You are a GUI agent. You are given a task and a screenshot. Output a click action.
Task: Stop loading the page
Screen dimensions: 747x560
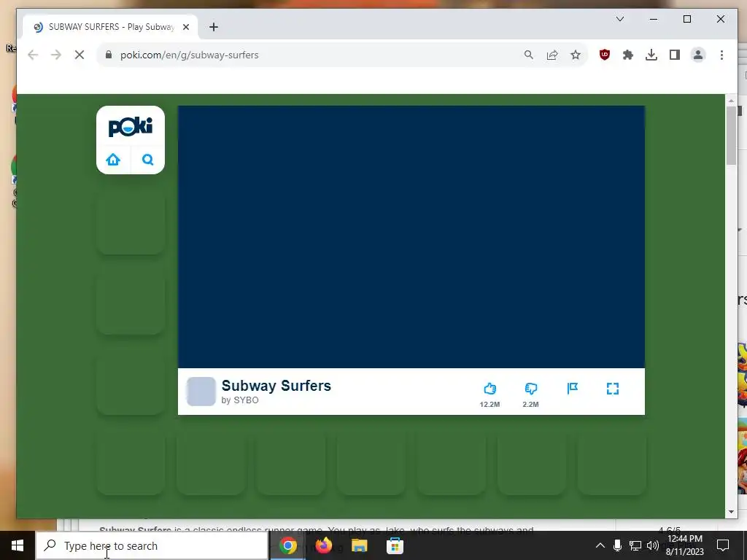pyautogui.click(x=80, y=55)
